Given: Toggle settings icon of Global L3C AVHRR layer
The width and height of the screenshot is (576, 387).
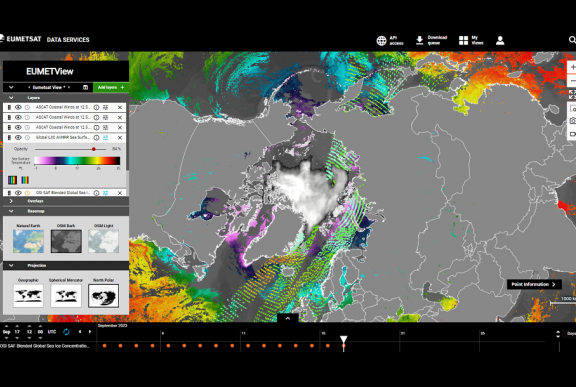Looking at the screenshot, I should pos(105,138).
